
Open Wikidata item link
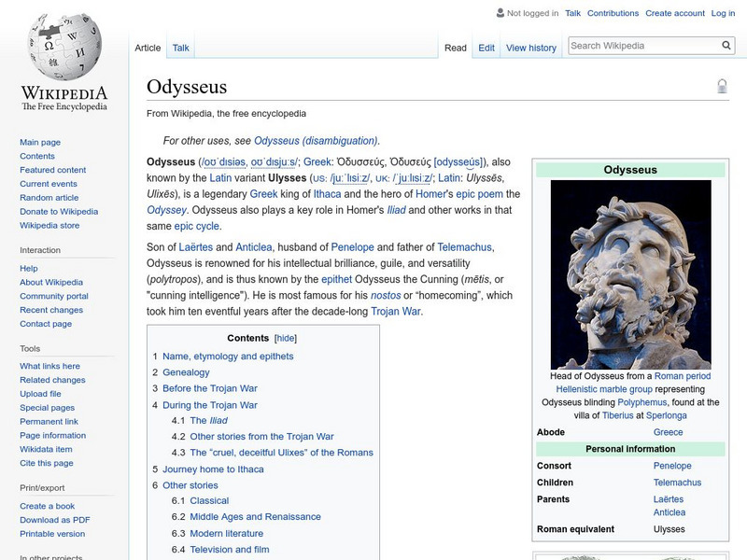tap(46, 449)
